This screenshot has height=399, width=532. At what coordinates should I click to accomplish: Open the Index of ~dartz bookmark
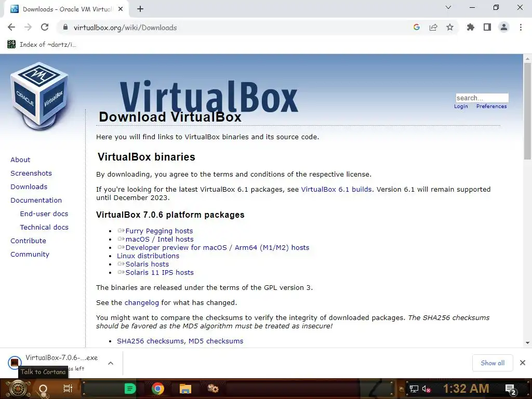[x=42, y=45]
